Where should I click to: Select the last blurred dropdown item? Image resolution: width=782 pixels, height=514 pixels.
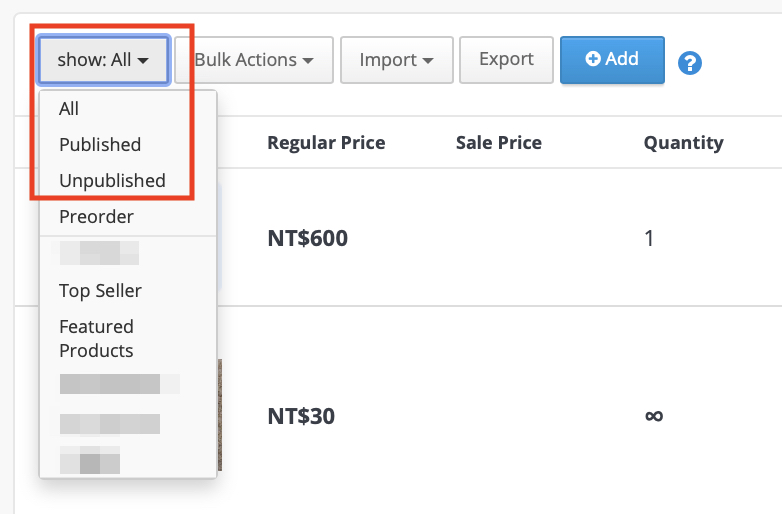click(90, 460)
